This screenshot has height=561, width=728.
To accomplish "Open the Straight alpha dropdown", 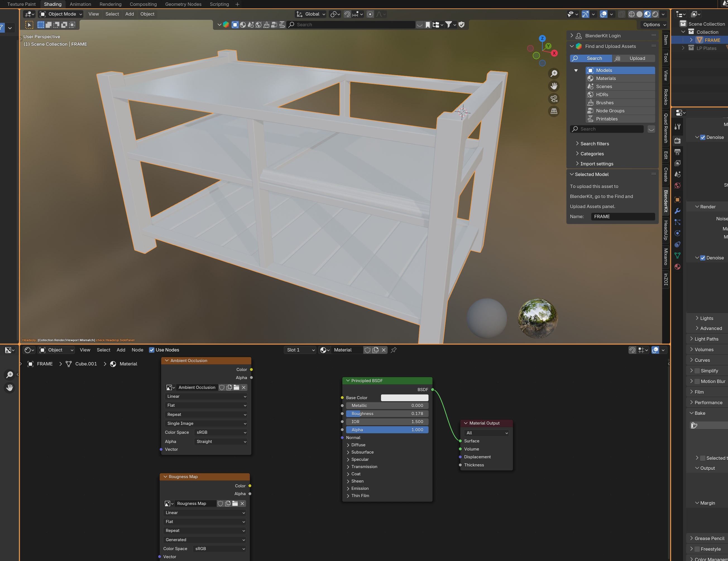I will pos(221,441).
